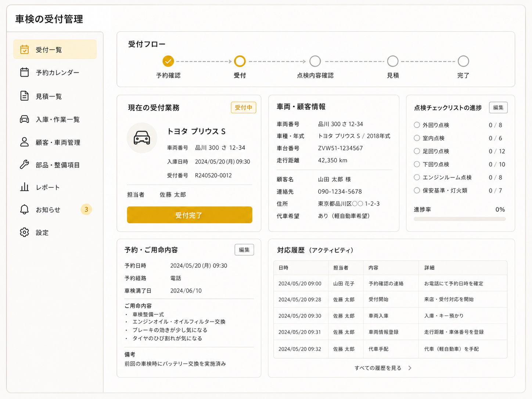Open 受付一覧 in the sidebar
The width and height of the screenshot is (532, 399).
pyautogui.click(x=55, y=49)
